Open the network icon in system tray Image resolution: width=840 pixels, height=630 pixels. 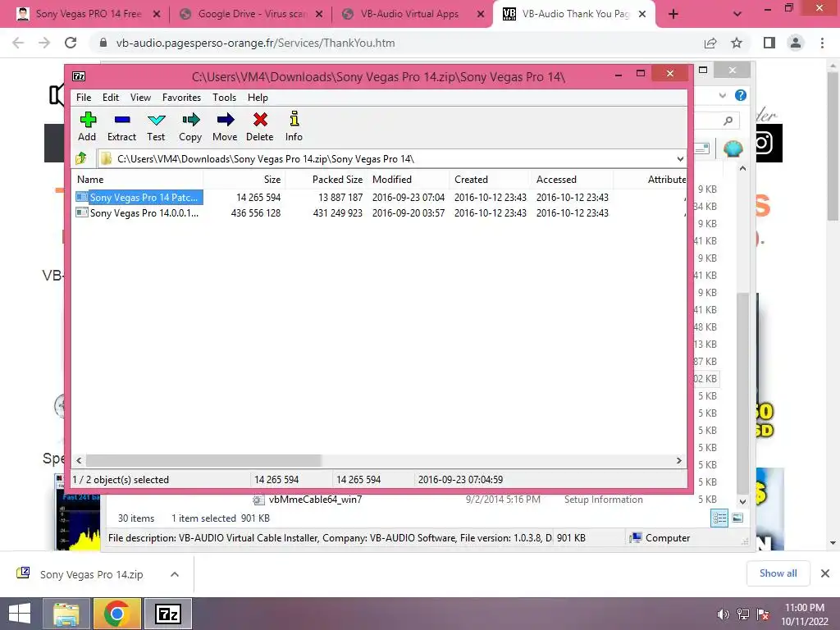pos(743,614)
